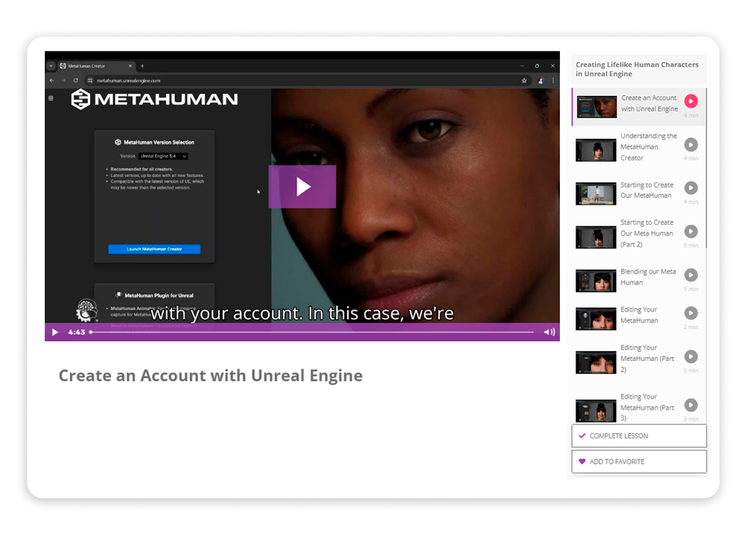Click the bookmark star in address bar
Viewport: 756px width, 533px height.
tap(524, 81)
